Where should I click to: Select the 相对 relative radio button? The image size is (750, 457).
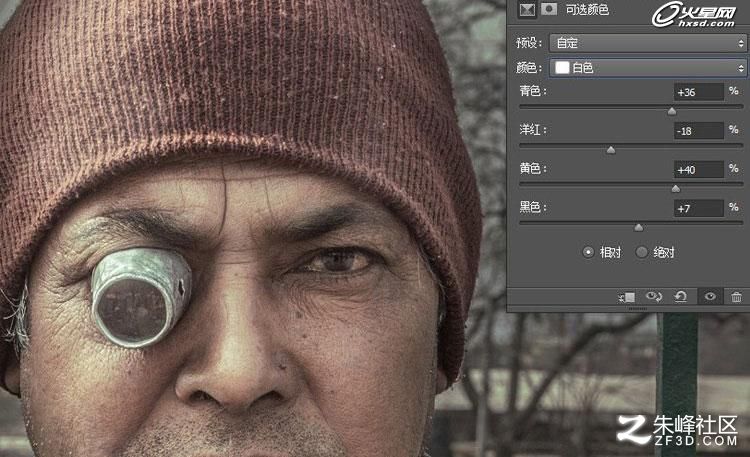(588, 252)
